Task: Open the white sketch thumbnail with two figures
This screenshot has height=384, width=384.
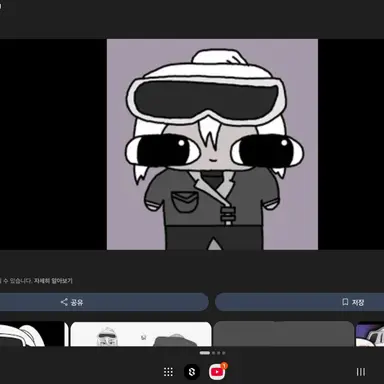Action: pyautogui.click(x=141, y=334)
